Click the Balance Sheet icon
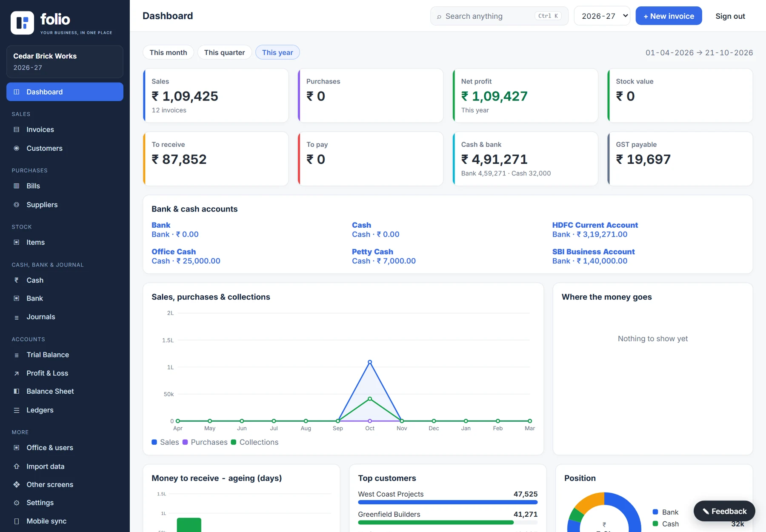The width and height of the screenshot is (766, 532). (17, 391)
